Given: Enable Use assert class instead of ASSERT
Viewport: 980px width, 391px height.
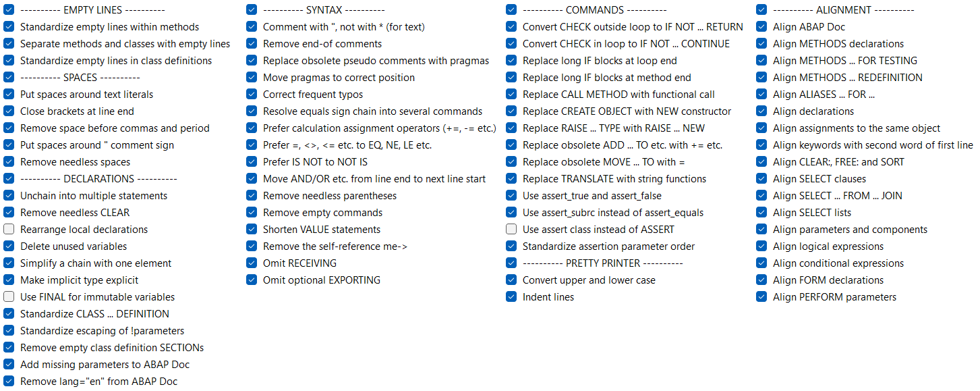Looking at the screenshot, I should click(511, 230).
